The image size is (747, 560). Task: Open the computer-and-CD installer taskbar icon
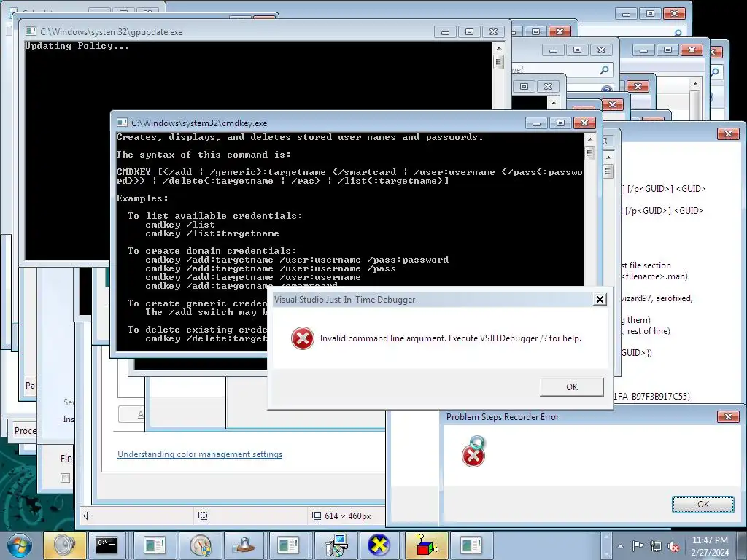(x=337, y=545)
